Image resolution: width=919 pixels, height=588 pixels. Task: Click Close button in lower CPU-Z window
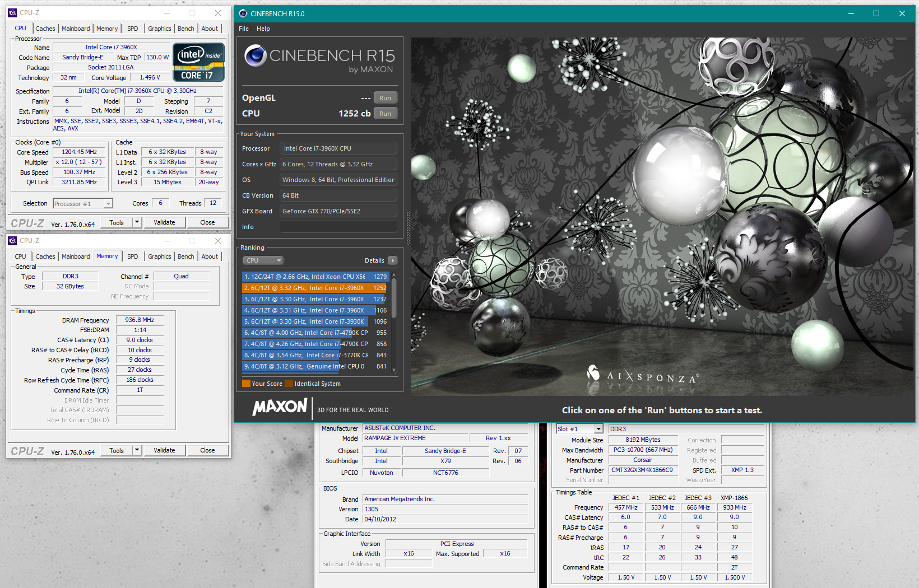pos(207,450)
